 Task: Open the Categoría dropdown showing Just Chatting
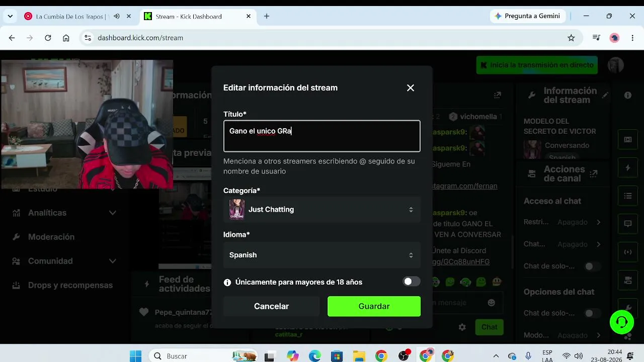pos(322,210)
